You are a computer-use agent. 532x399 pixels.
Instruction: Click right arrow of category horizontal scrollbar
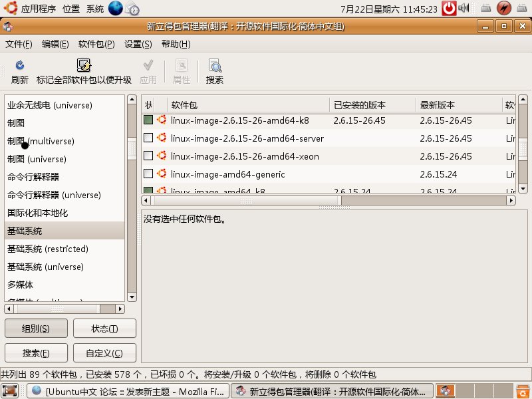[120, 309]
